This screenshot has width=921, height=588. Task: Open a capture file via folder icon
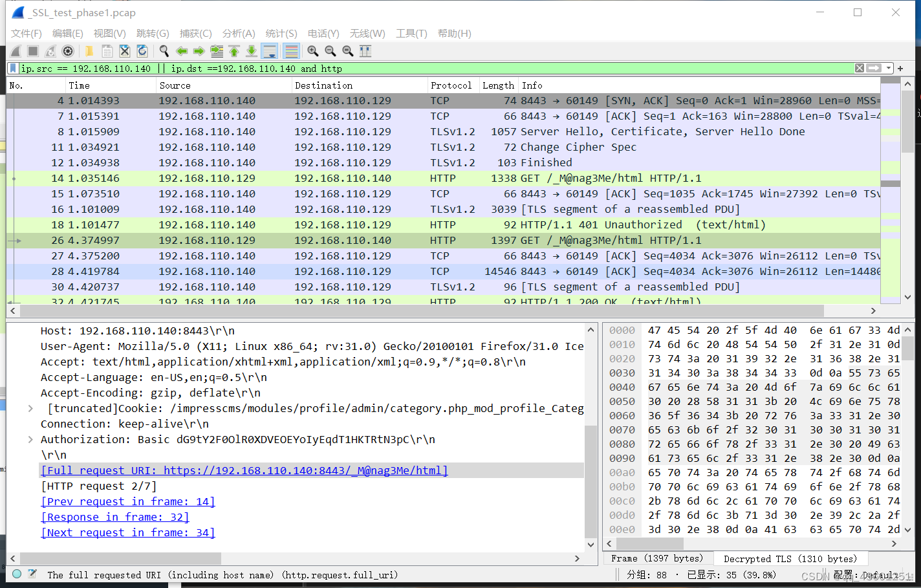(x=89, y=51)
